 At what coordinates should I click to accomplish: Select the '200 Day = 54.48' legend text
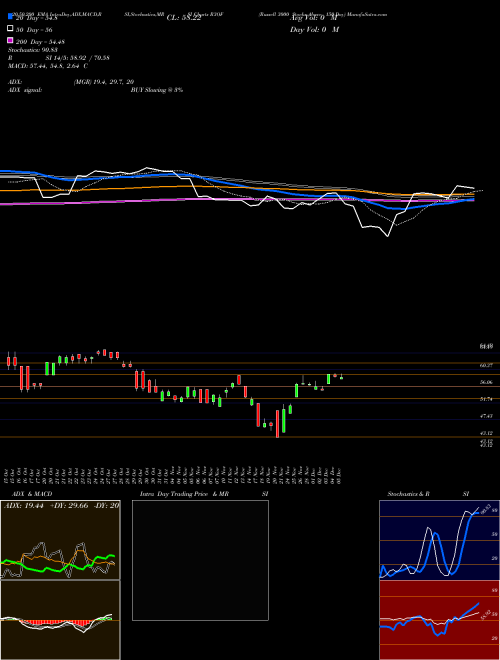[40, 42]
